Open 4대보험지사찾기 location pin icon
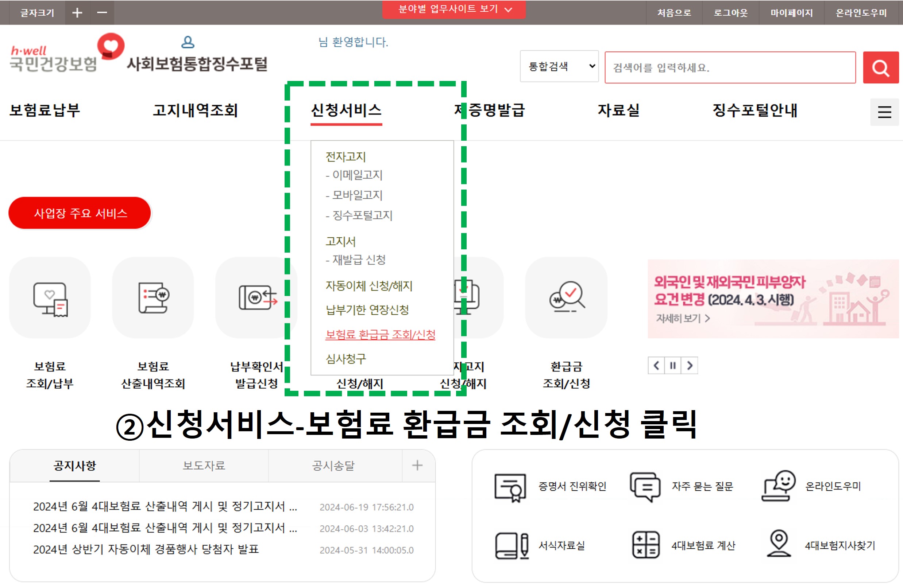903x588 pixels. (x=778, y=544)
